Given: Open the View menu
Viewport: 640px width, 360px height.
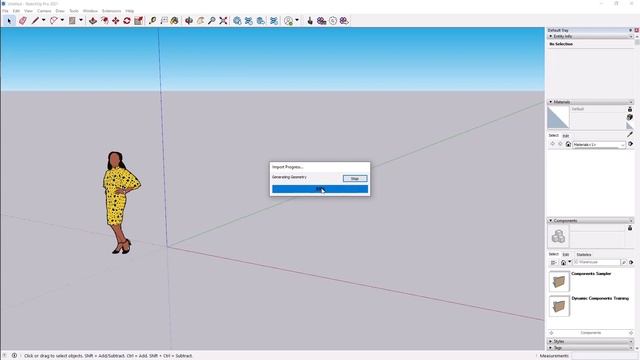Looking at the screenshot, I should [x=29, y=11].
